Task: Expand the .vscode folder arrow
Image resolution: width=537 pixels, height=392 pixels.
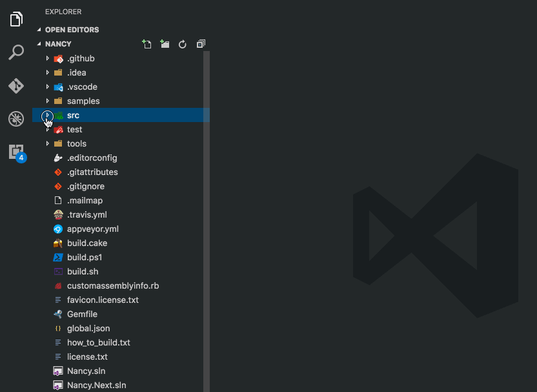Action: coord(48,87)
